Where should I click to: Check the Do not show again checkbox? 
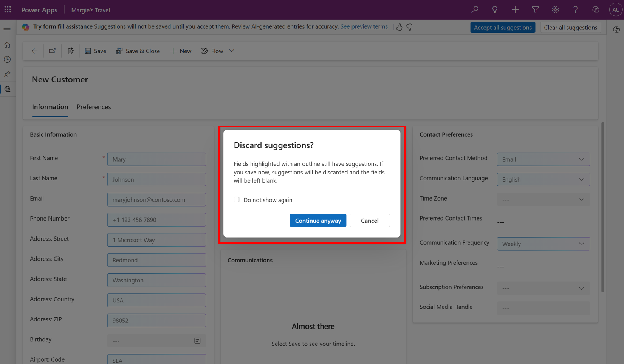tap(236, 199)
